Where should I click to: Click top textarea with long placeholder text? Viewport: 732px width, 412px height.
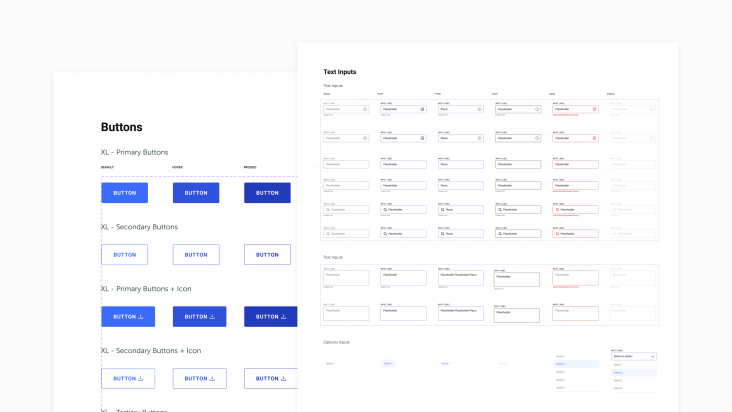(461, 278)
